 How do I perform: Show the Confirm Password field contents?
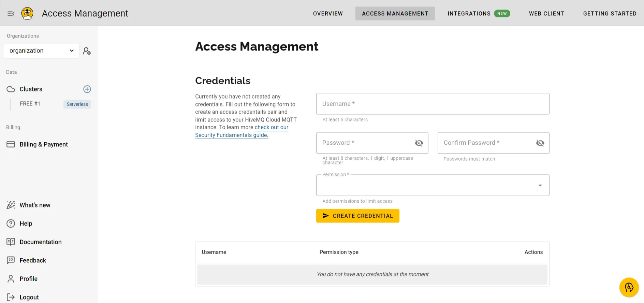pos(540,143)
